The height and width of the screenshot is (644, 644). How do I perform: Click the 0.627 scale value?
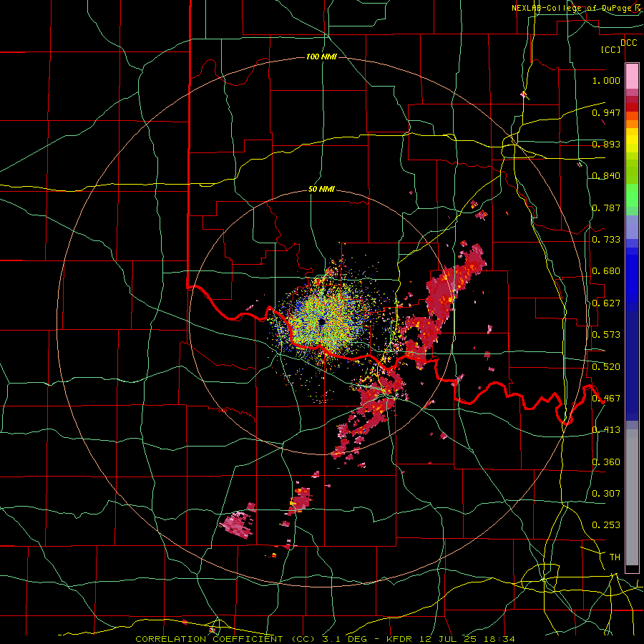[x=606, y=303]
